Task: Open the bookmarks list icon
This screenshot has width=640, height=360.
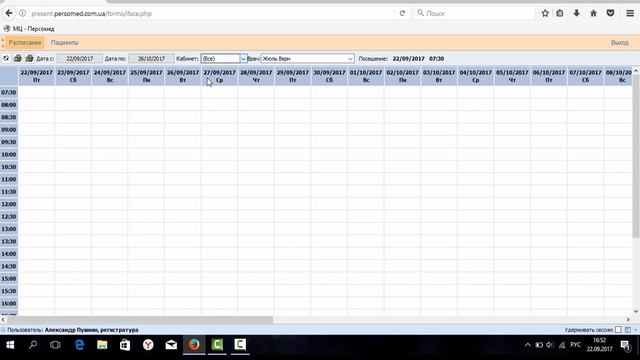Action: tap(560, 13)
